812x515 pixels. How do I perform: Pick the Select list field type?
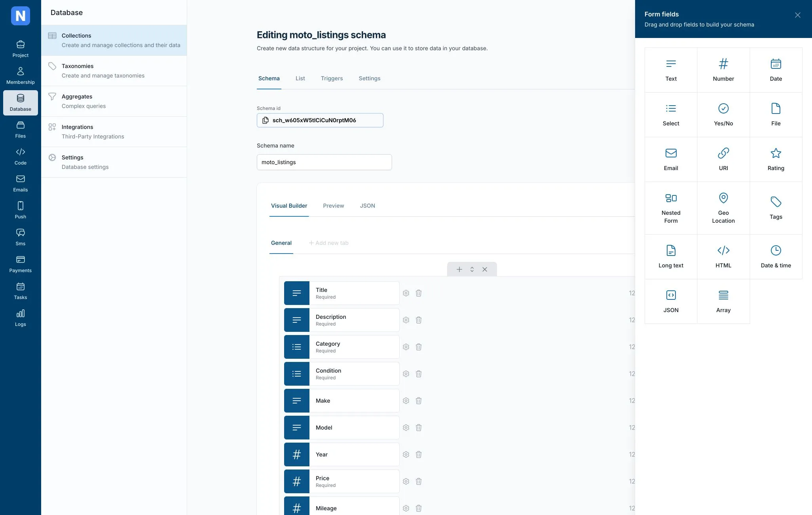(671, 115)
